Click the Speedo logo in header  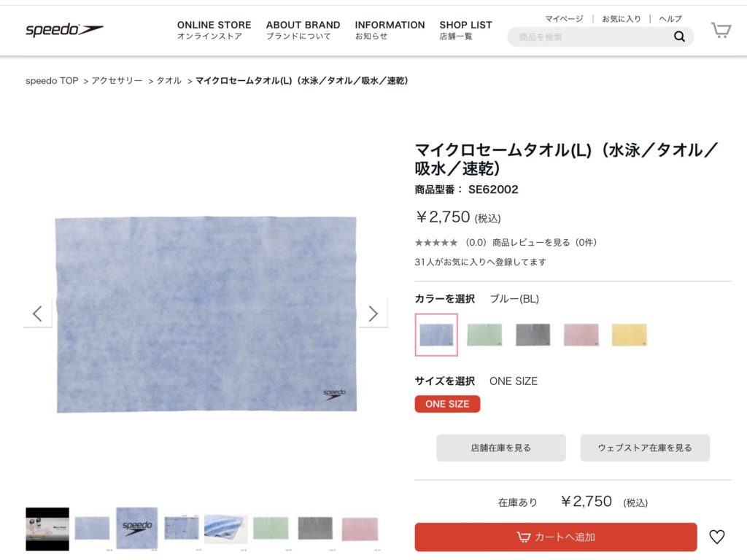pyautogui.click(x=64, y=30)
